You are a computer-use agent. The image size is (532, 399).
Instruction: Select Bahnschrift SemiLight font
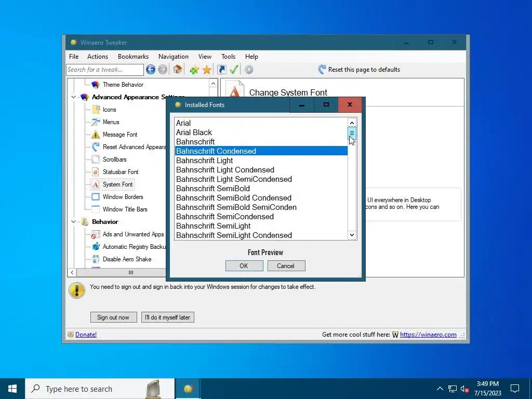(x=261, y=225)
